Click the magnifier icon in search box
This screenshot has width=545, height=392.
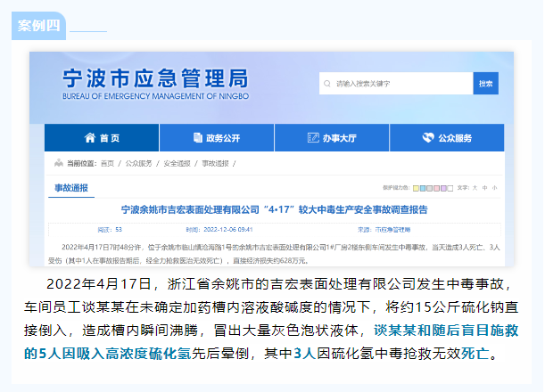[327, 84]
